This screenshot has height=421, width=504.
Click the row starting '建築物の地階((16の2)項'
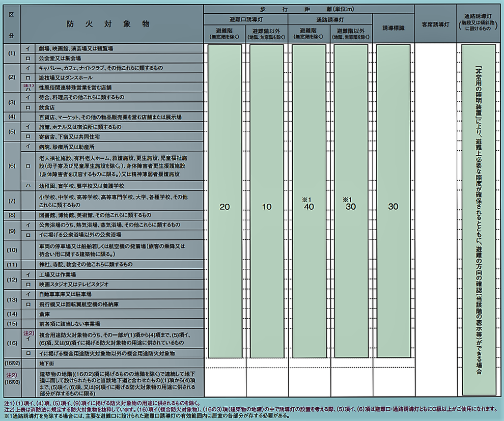119,383
